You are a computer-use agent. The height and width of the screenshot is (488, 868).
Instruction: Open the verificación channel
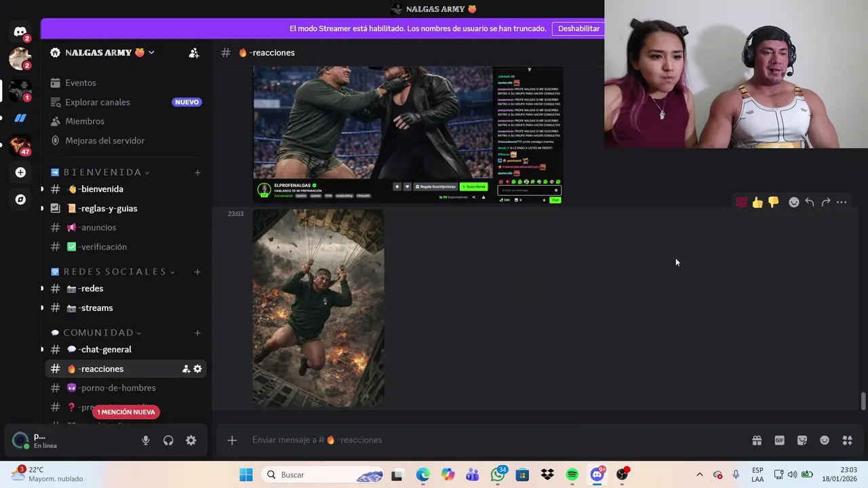(x=126, y=247)
